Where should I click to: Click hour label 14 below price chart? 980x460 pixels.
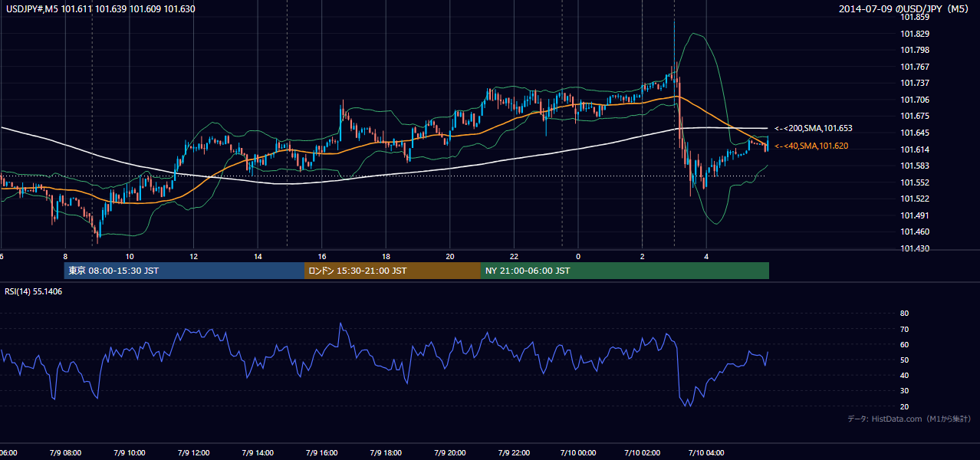[258, 256]
